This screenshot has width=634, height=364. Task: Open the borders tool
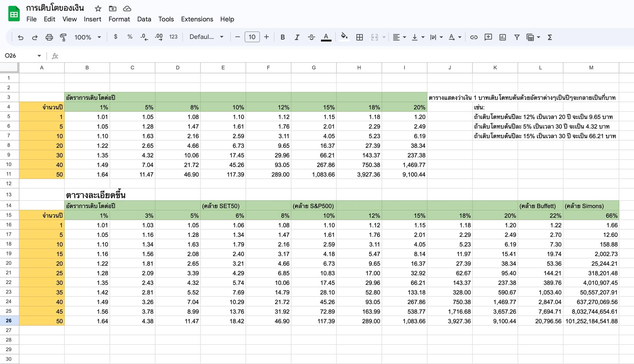click(359, 37)
